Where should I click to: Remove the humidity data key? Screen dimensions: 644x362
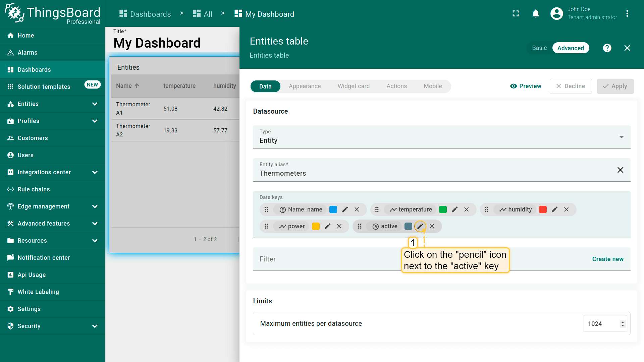coord(566,209)
